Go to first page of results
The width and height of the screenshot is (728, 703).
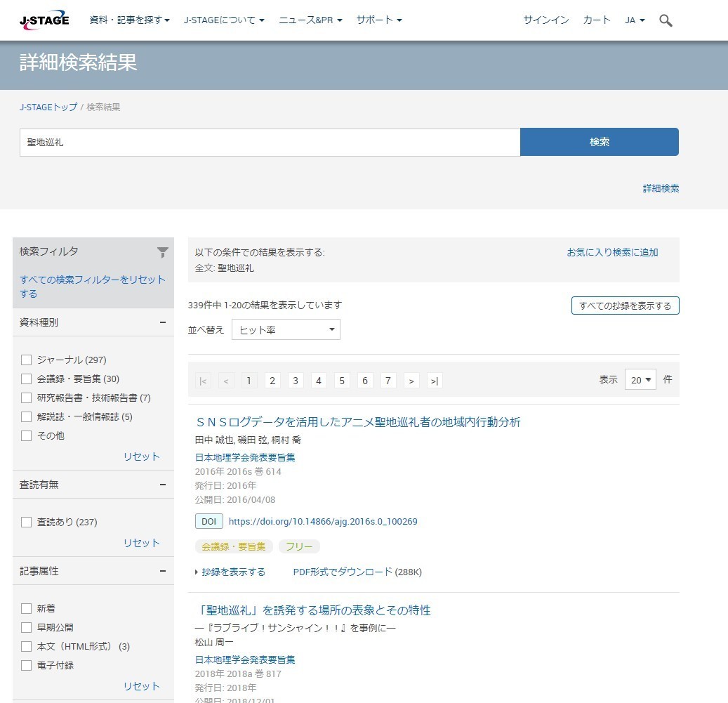[x=203, y=381]
